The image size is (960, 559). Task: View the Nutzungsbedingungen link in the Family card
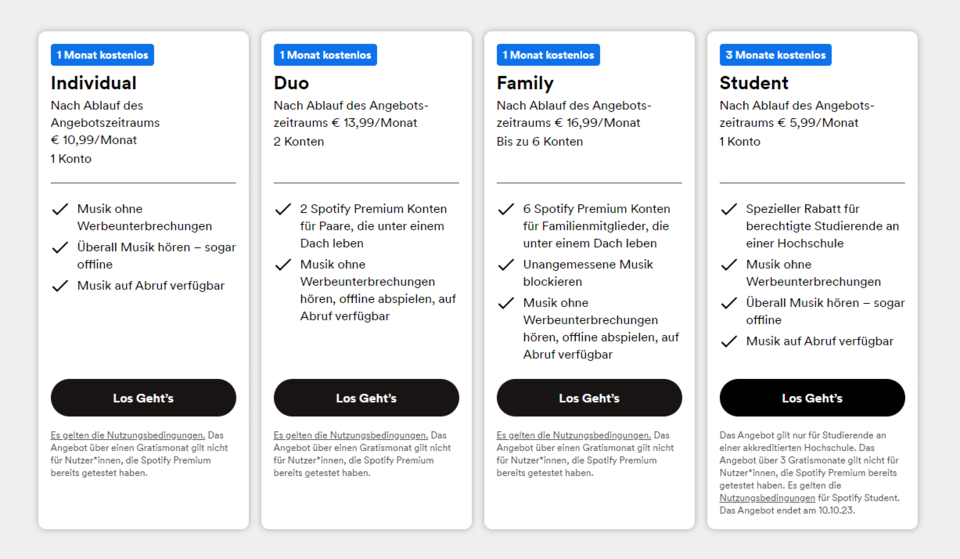[x=574, y=435]
